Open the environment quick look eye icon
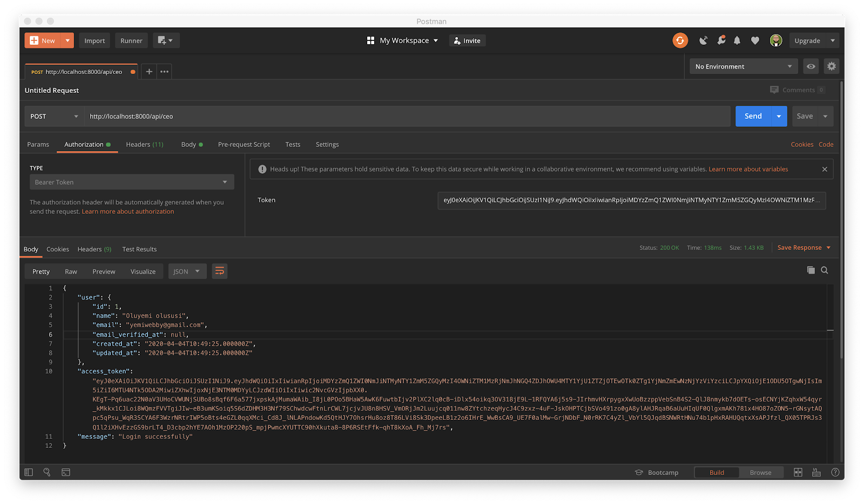 click(x=811, y=66)
